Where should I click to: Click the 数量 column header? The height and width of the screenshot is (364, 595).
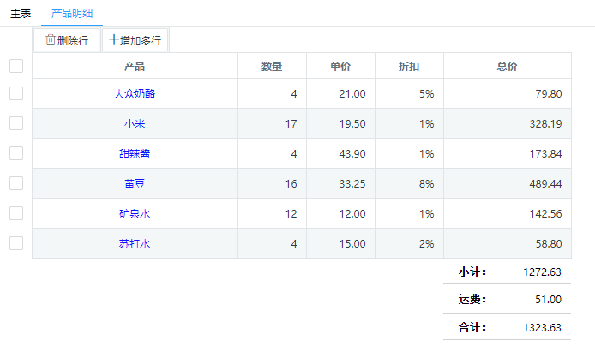click(x=272, y=67)
